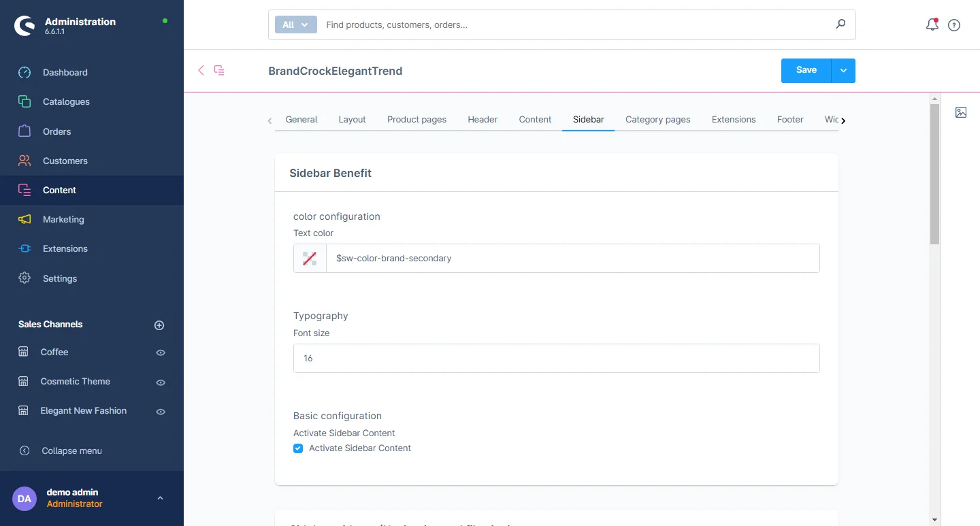Open the Text color swatch picker
This screenshot has height=526, width=980.
point(310,259)
